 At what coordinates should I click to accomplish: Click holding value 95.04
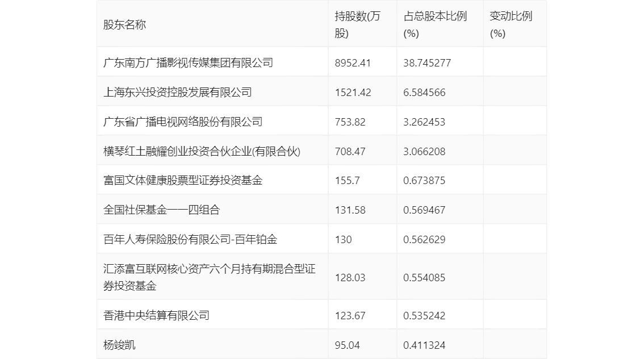pos(347,345)
